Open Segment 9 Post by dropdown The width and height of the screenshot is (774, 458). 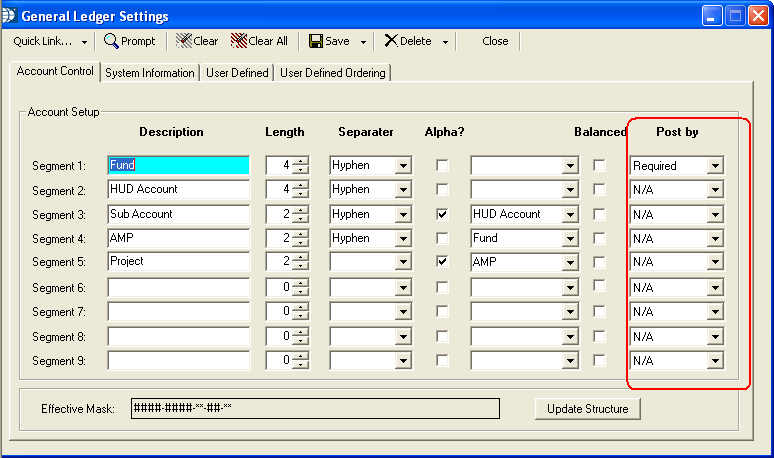click(715, 361)
